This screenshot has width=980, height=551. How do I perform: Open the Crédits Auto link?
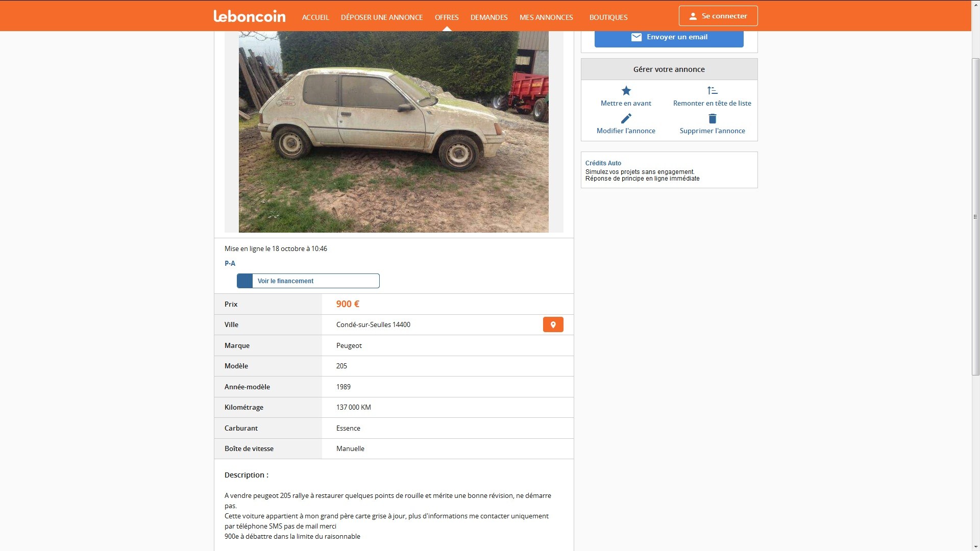click(603, 163)
